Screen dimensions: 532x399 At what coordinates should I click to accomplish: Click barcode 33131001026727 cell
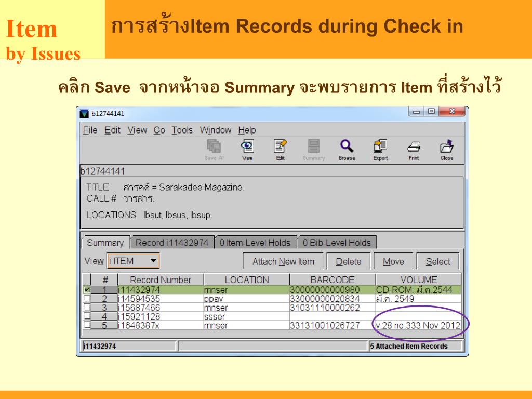coord(332,325)
